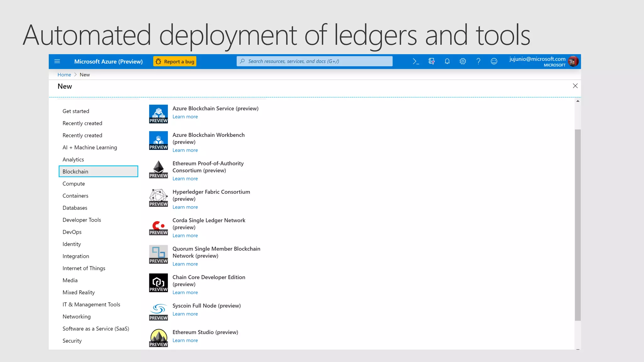Select the Networking category
The image size is (644, 362).
pyautogui.click(x=76, y=317)
